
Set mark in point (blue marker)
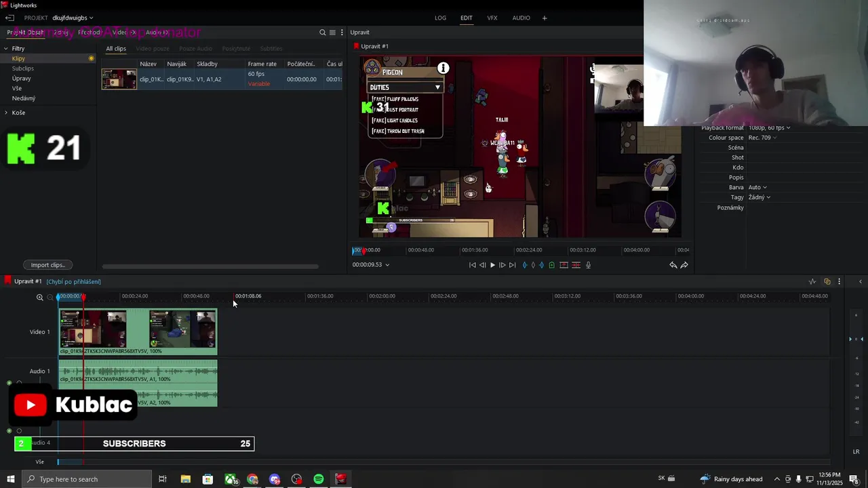click(524, 265)
